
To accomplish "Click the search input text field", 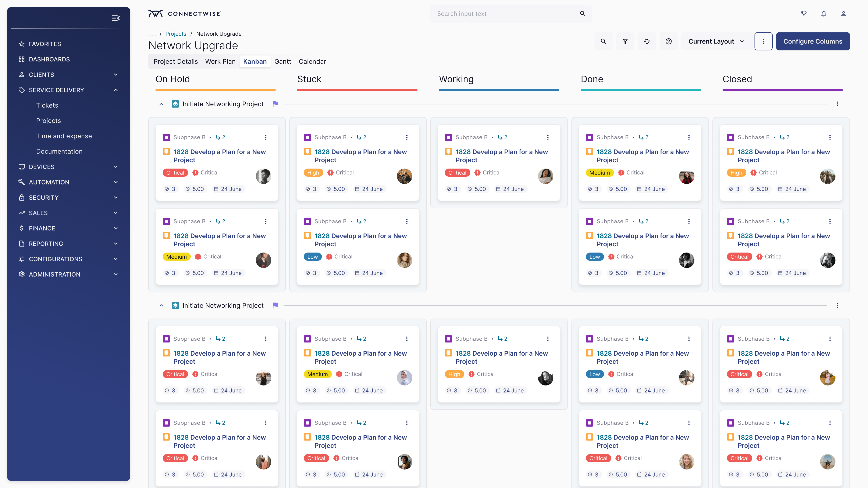I will coord(505,14).
